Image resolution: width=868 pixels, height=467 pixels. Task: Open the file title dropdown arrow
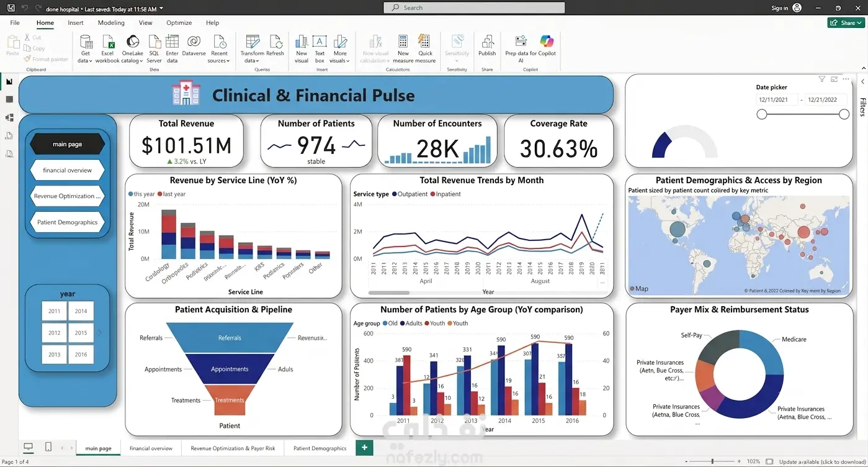(x=161, y=9)
